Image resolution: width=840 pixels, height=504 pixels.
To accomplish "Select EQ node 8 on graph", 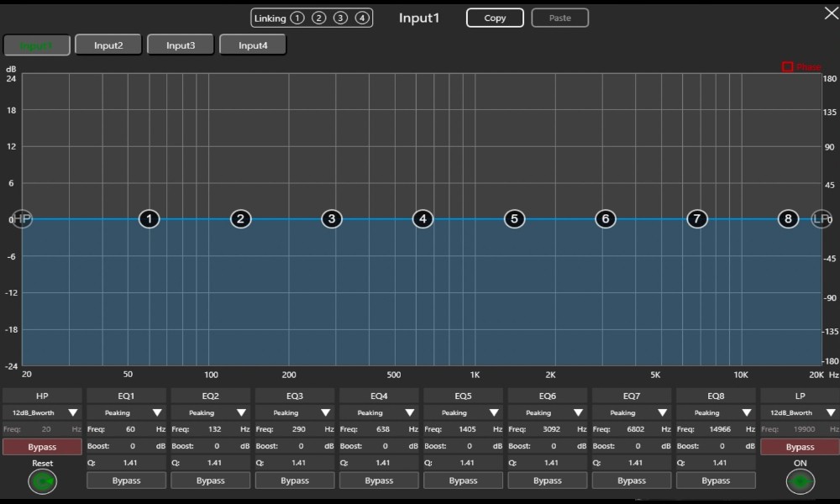I will (x=788, y=218).
